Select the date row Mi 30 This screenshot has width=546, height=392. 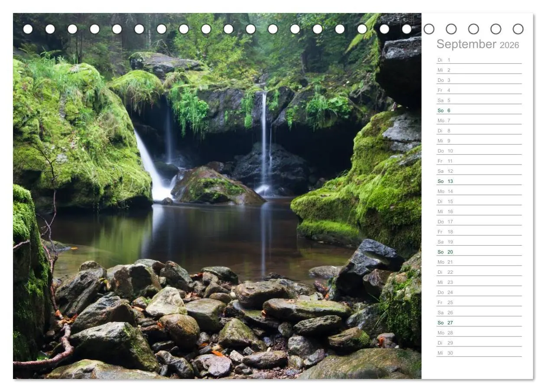[x=479, y=353]
